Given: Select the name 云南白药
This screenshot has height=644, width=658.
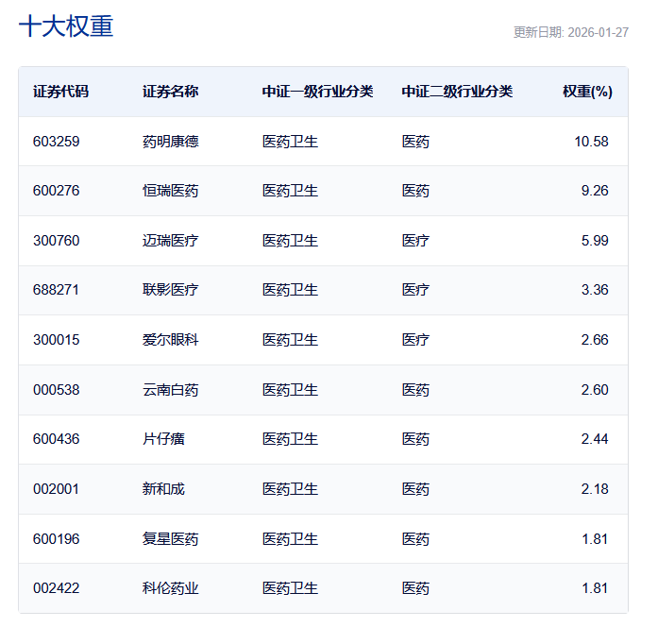Looking at the screenshot, I should (x=170, y=390).
